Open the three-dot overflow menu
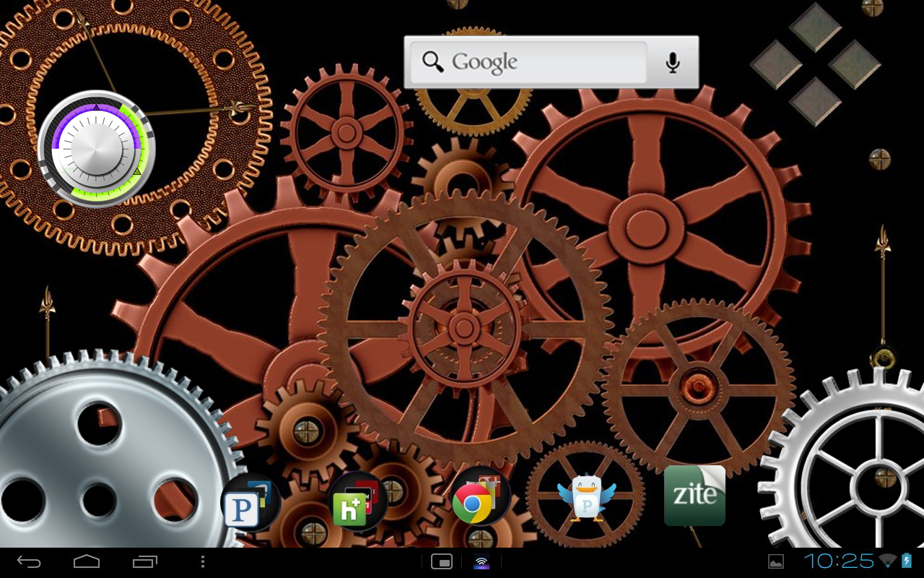 [203, 561]
